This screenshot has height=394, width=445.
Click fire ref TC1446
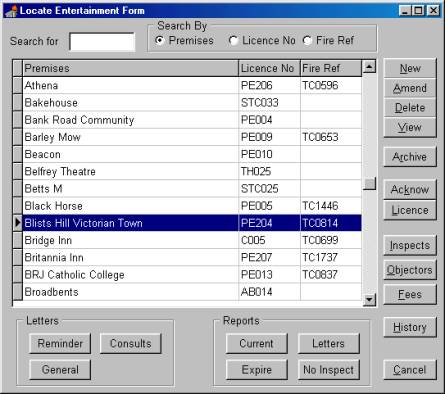320,206
